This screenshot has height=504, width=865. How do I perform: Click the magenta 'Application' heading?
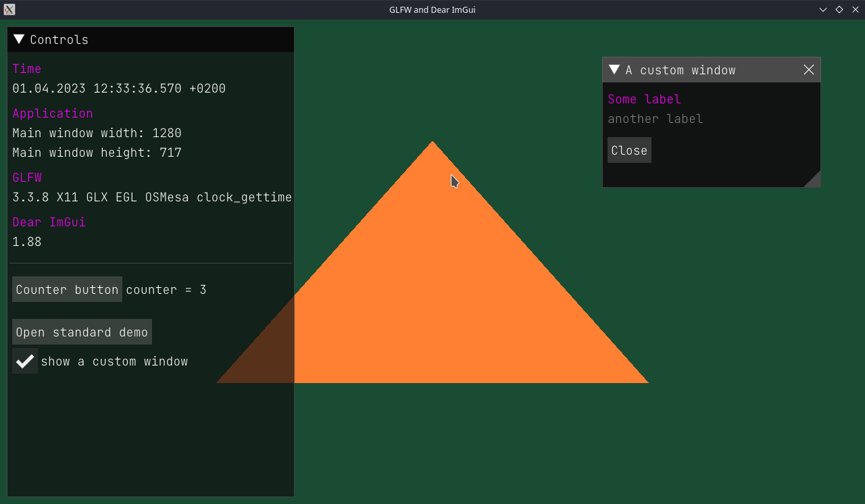[53, 113]
